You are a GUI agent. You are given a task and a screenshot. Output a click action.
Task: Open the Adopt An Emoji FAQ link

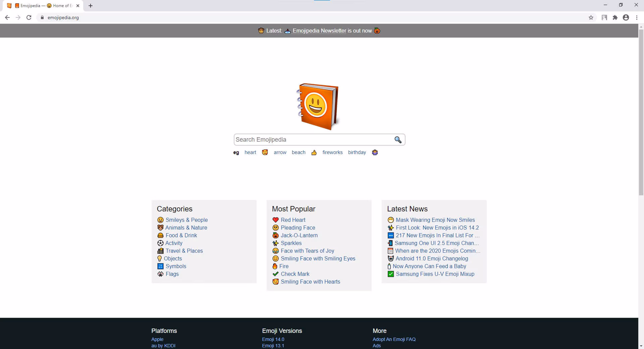click(394, 339)
